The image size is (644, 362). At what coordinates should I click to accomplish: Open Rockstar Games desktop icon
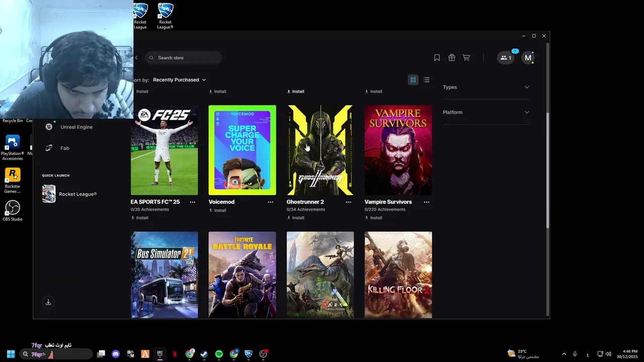(x=13, y=181)
